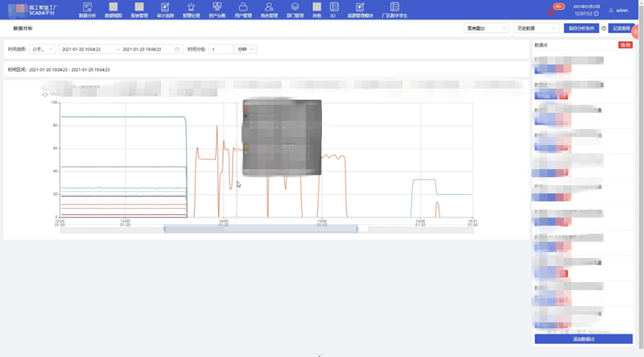Open the 能源管理模块 menu item
The height and width of the screenshot is (357, 644).
pyautogui.click(x=358, y=10)
